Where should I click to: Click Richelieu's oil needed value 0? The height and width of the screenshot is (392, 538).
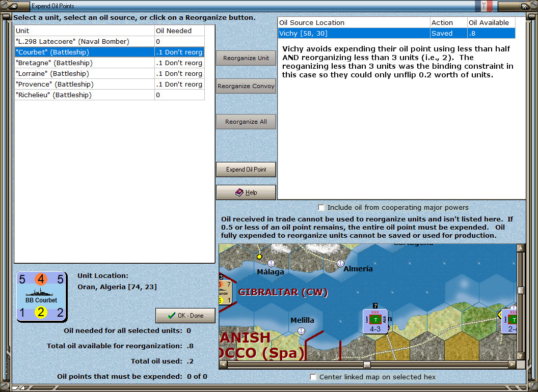pos(179,95)
